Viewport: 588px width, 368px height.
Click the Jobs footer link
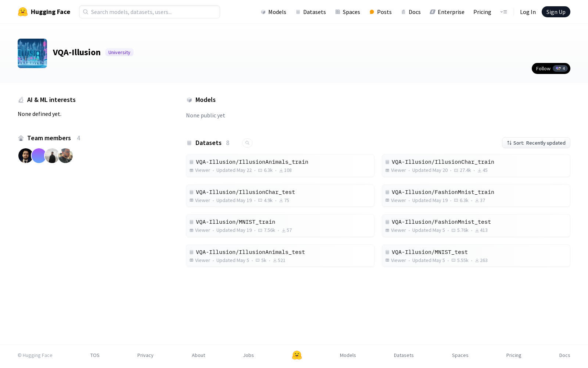coord(248,355)
